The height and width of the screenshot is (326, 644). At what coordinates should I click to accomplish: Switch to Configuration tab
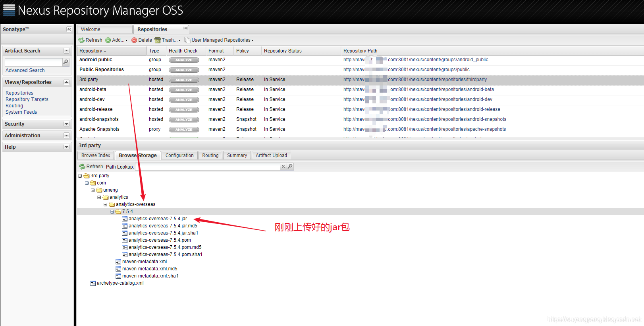coord(179,155)
